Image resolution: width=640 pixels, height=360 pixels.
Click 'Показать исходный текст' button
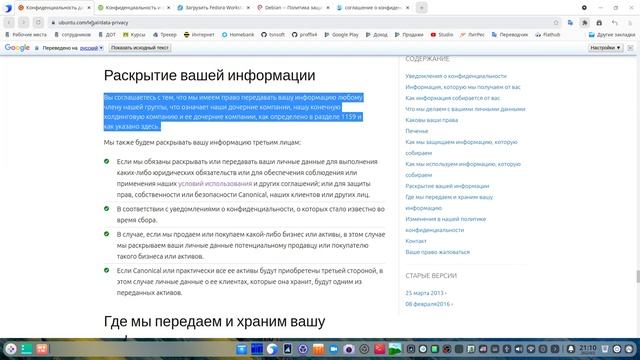tap(140, 48)
